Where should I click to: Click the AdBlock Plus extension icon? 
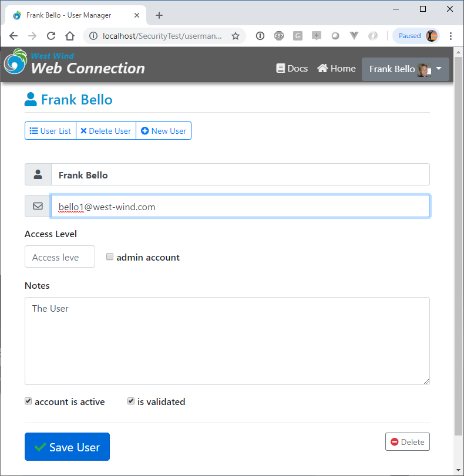point(278,36)
